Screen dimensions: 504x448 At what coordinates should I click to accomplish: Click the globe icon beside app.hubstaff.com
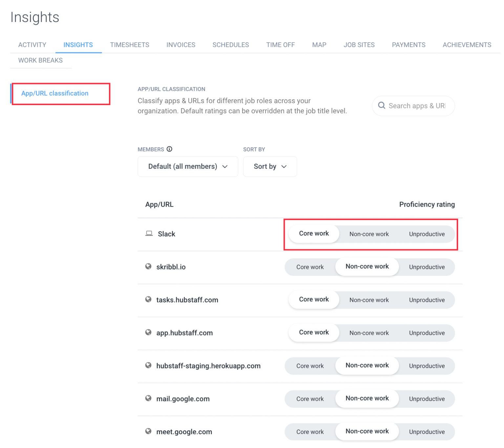148,332
